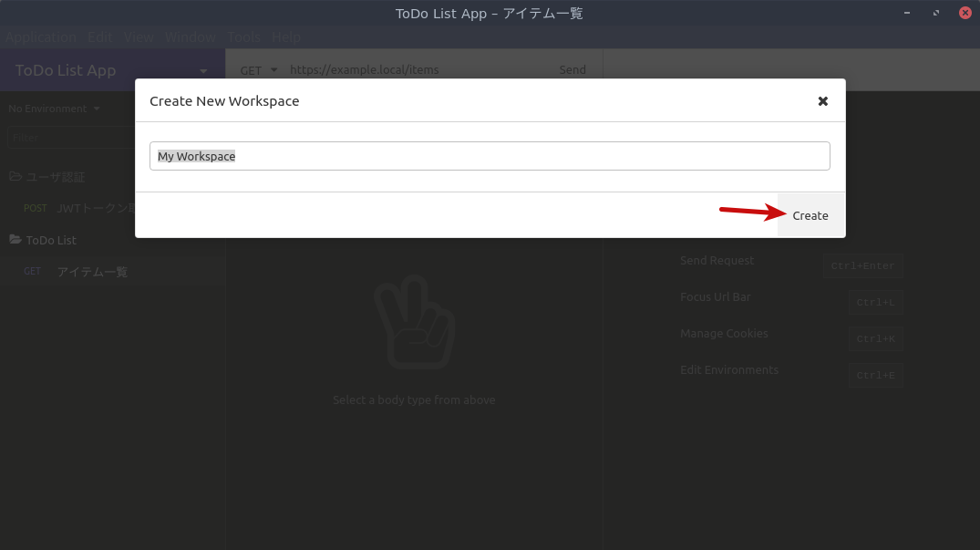Click the Send button
Screen dimensions: 980x550
click(x=573, y=69)
